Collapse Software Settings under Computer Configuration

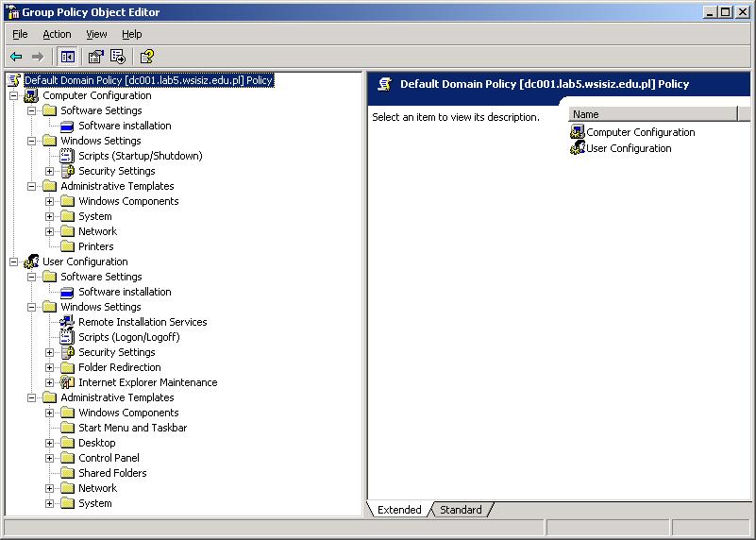pyautogui.click(x=32, y=110)
